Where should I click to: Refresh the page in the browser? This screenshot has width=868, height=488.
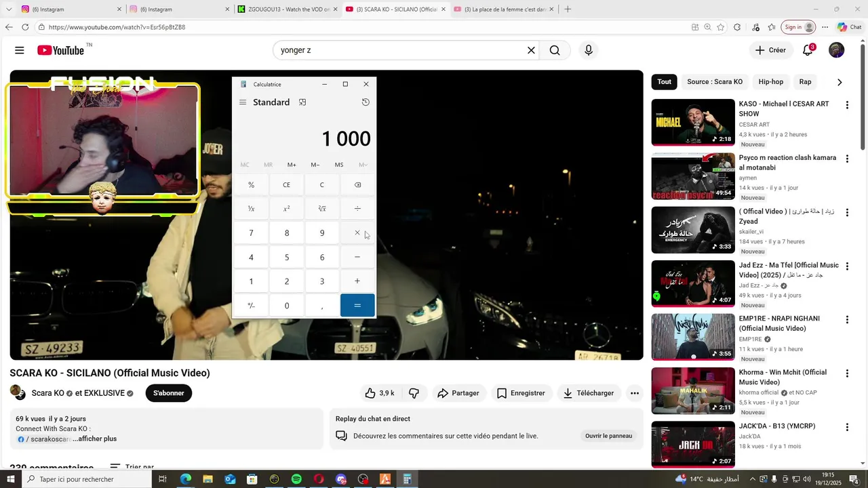[25, 27]
